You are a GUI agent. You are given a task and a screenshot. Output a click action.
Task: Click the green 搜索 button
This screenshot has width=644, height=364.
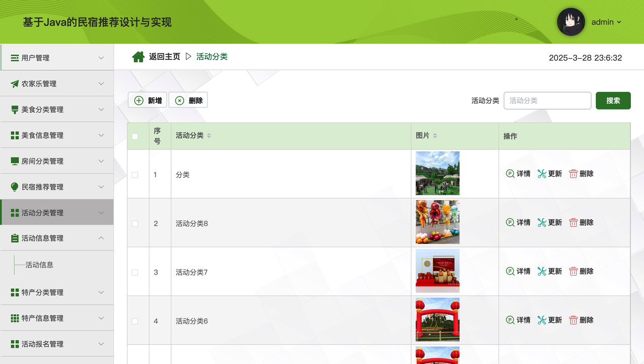pos(613,101)
